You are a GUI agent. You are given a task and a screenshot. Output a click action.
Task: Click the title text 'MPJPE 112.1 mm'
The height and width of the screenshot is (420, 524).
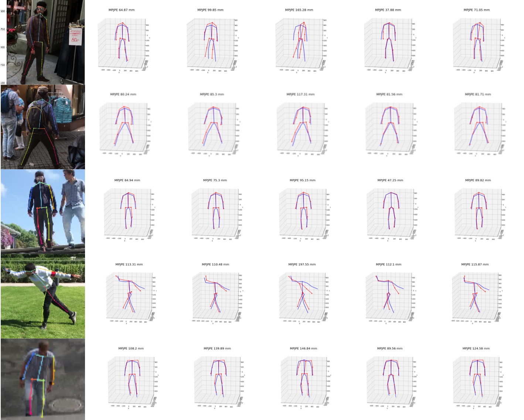(x=388, y=264)
